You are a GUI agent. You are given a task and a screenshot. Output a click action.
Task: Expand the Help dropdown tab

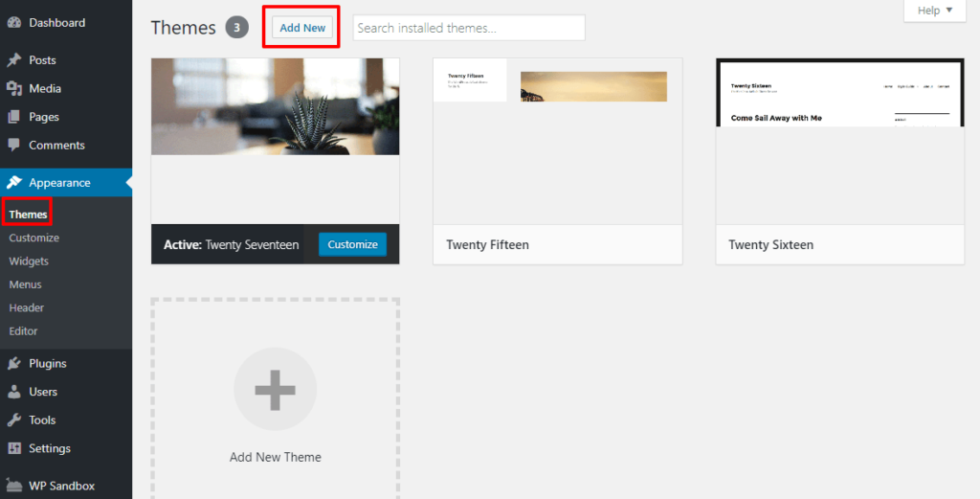935,11
